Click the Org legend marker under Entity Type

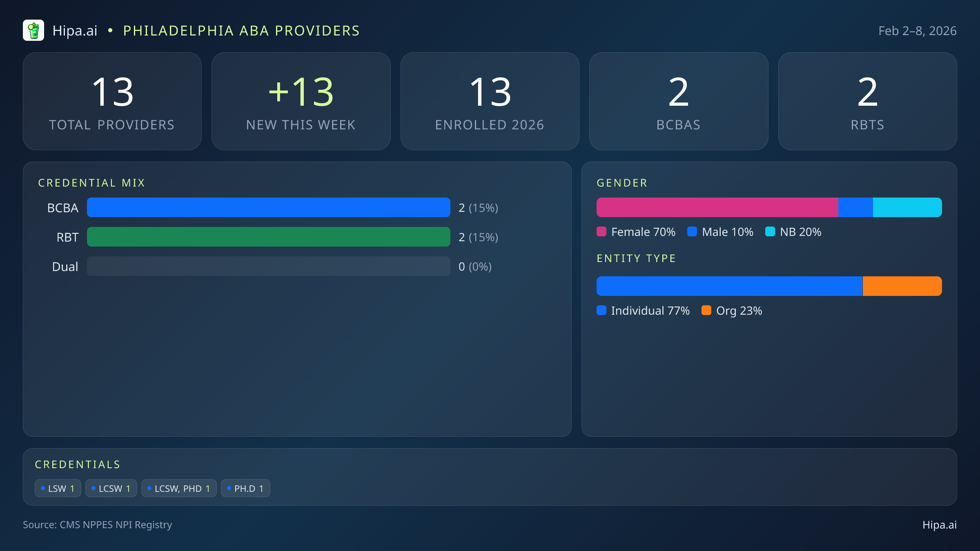click(707, 311)
